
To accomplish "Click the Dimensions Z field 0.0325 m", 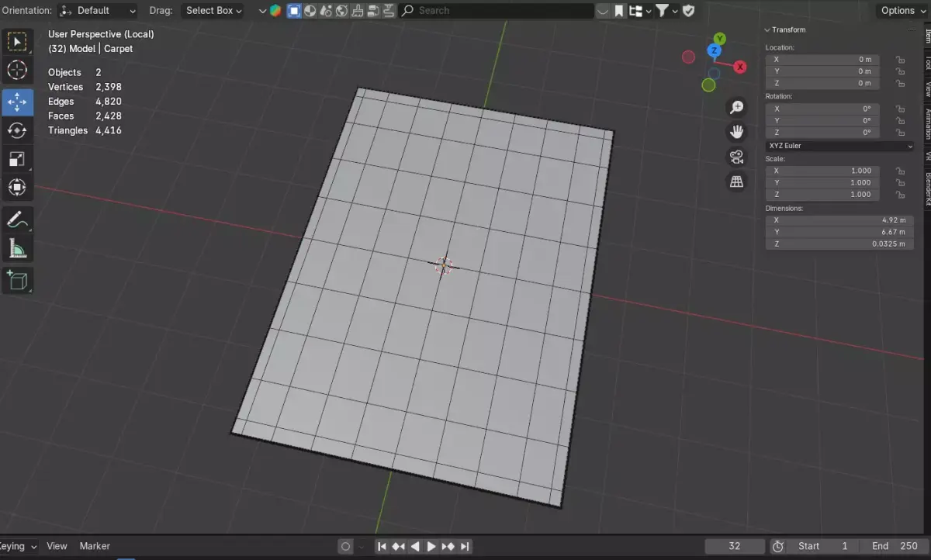I will pos(839,244).
